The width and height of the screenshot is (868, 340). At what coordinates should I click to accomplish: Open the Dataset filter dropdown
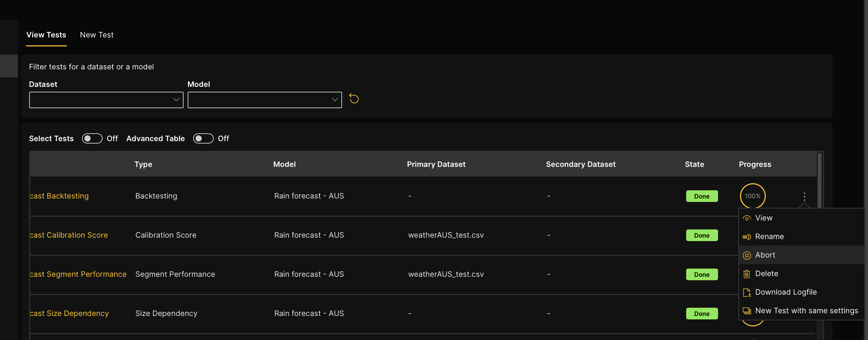(x=106, y=100)
